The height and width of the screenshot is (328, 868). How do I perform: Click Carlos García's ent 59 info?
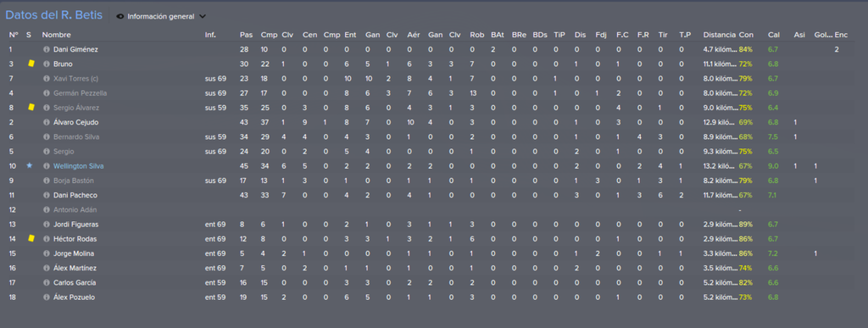(x=215, y=282)
